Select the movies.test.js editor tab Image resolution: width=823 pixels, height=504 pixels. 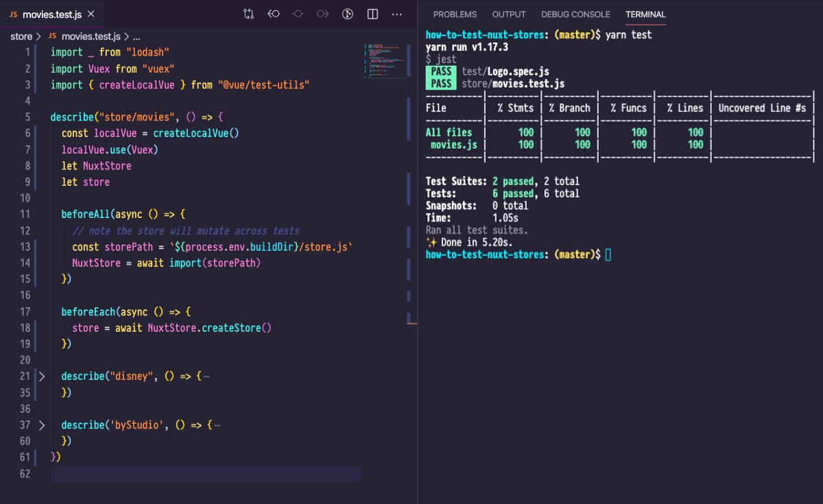pos(52,14)
